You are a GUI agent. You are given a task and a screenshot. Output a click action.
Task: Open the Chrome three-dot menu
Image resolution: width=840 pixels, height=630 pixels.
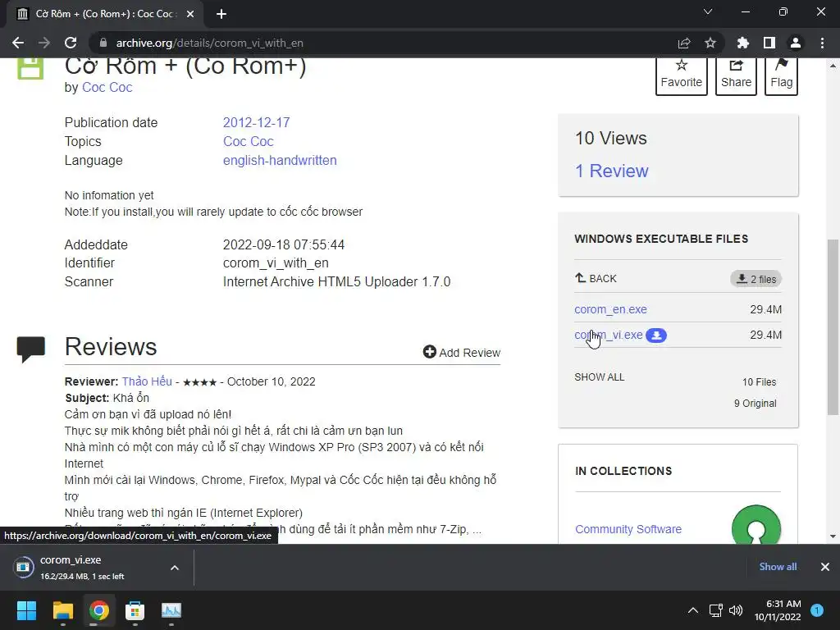click(x=822, y=43)
